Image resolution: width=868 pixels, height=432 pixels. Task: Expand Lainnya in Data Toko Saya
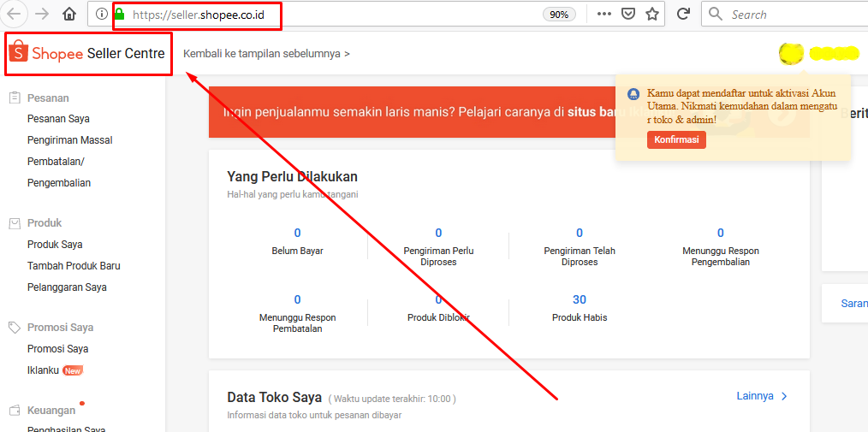click(x=762, y=396)
